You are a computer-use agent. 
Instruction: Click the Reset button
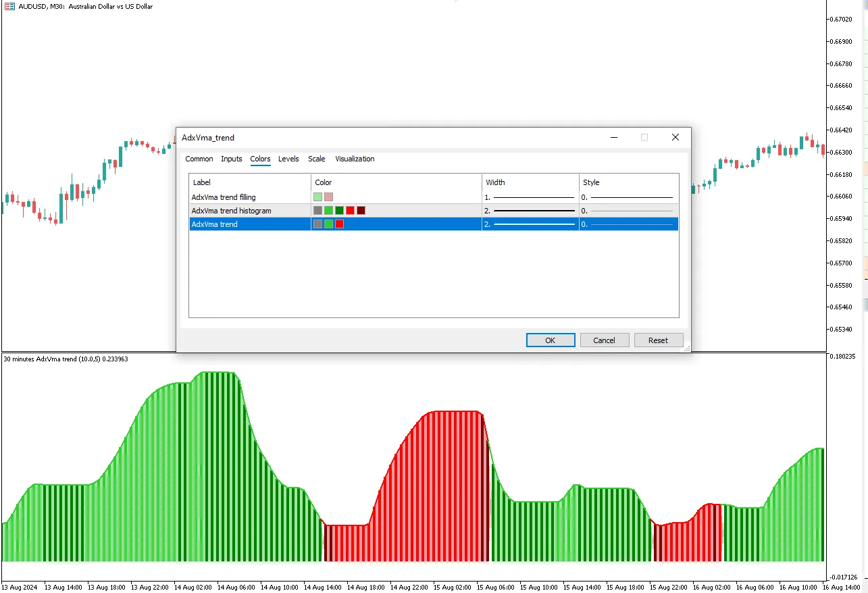659,340
